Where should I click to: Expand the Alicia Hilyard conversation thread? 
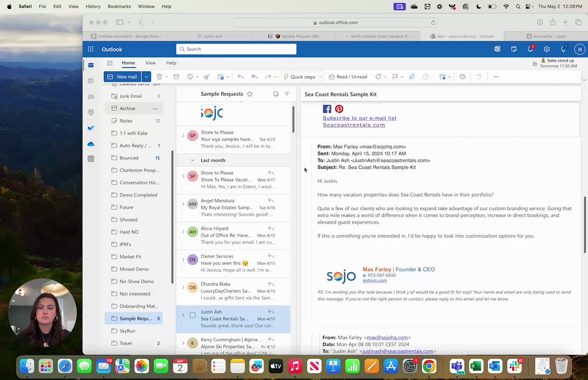coord(183,232)
